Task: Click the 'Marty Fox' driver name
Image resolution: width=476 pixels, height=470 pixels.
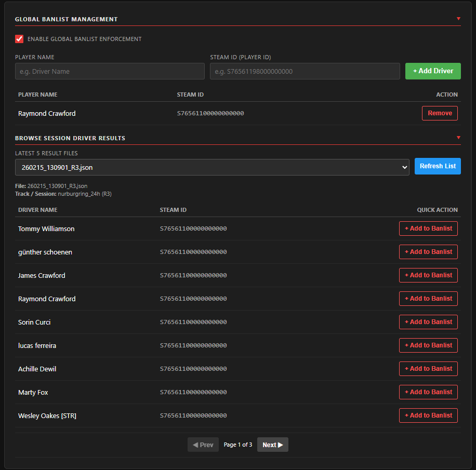Action: click(x=33, y=392)
